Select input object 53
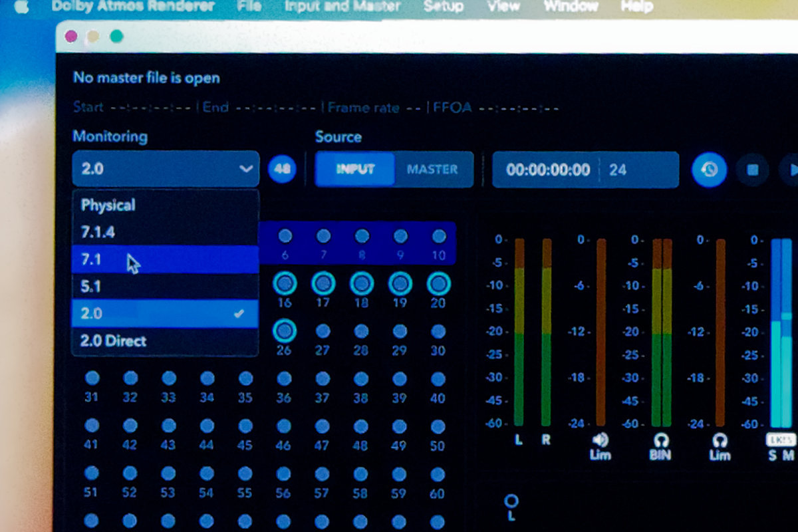The height and width of the screenshot is (532, 798). 169,473
